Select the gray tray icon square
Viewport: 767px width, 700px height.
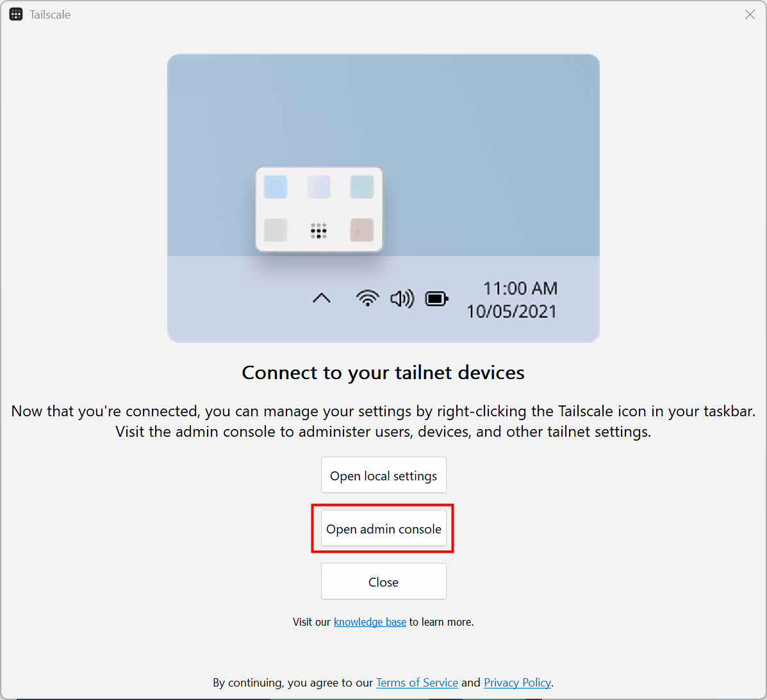point(276,230)
